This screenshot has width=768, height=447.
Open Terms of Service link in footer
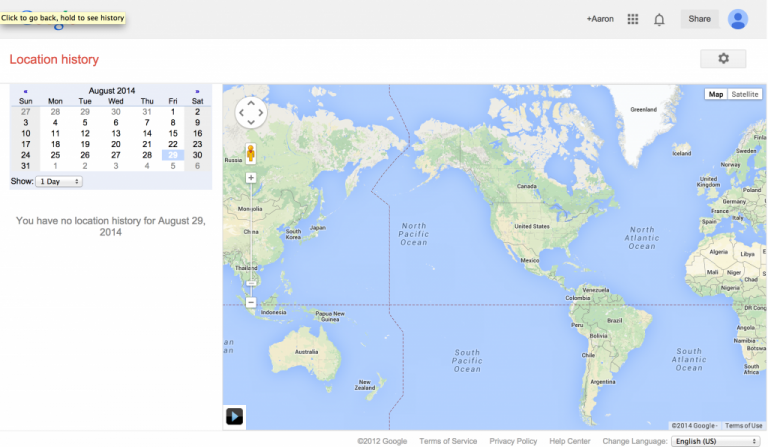[448, 441]
